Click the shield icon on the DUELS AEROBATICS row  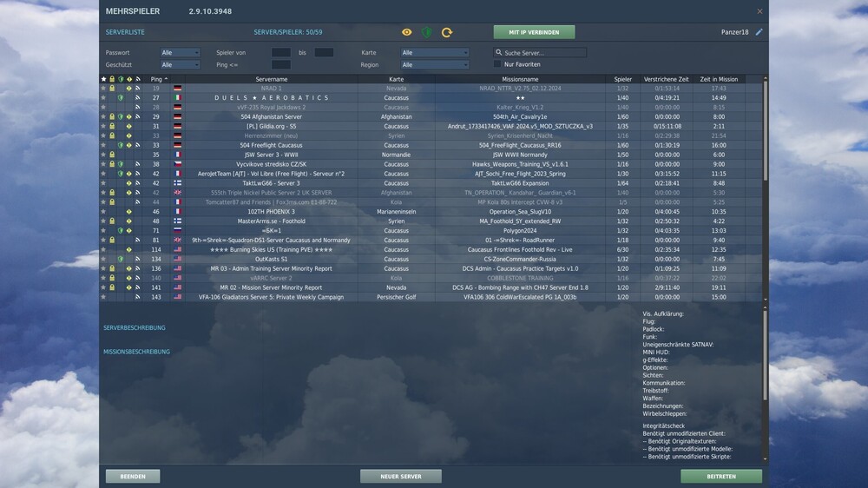(121, 97)
